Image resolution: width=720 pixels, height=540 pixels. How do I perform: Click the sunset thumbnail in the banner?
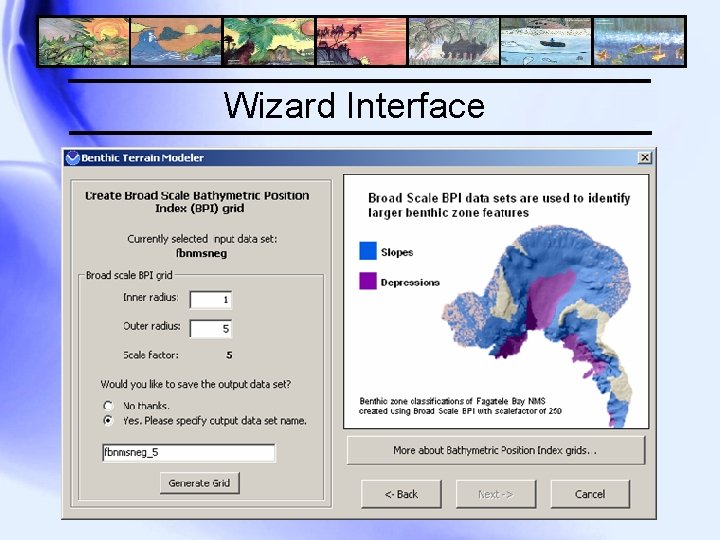[x=84, y=41]
